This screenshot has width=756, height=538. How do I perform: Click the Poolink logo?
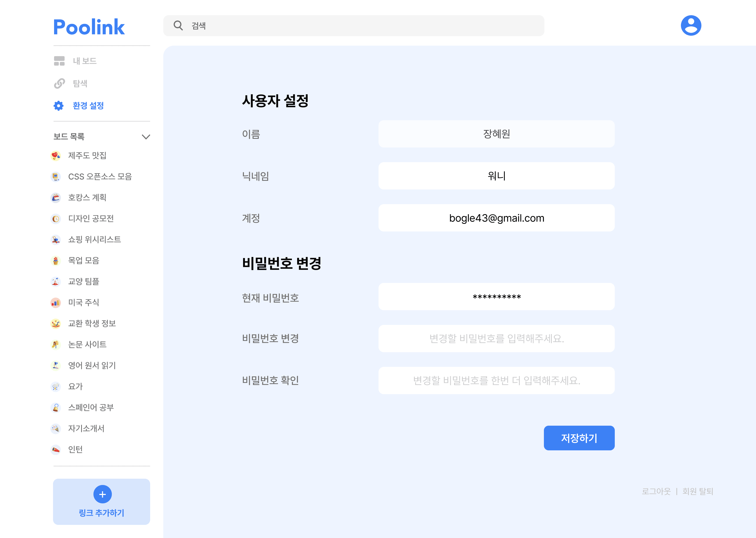[x=89, y=27]
